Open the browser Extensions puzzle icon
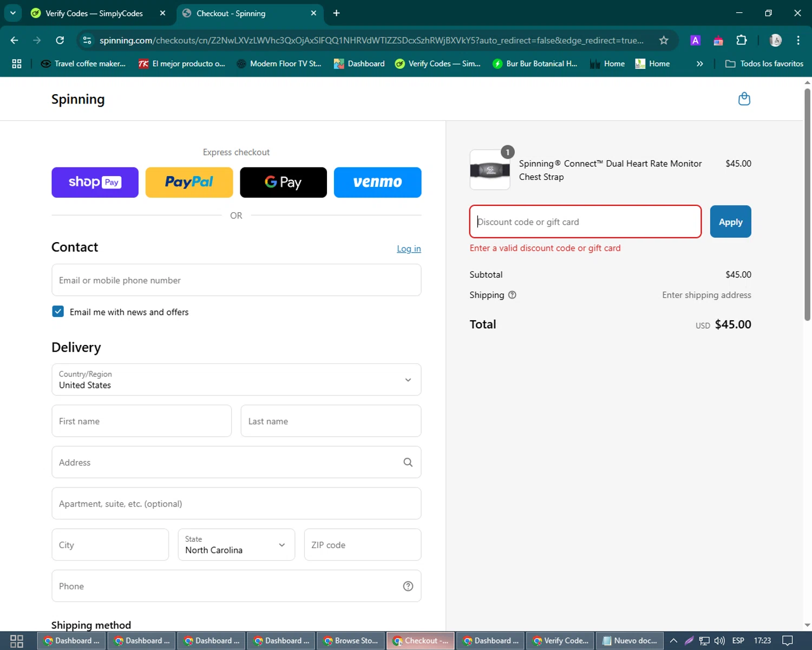Screen dimensions: 812x650 click(742, 40)
